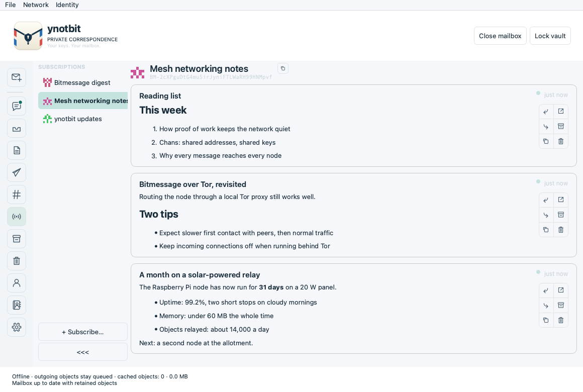583x392 pixels.
Task: Select the Bitmessage digest subscription
Action: [x=83, y=82]
